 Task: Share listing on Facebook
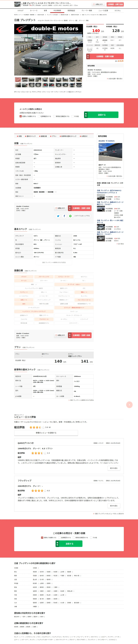(64, 216)
